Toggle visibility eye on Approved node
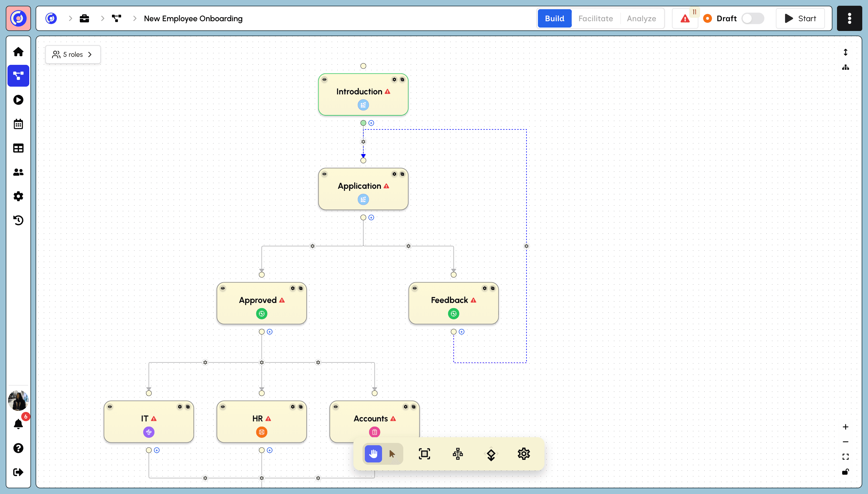The width and height of the screenshot is (868, 494). (223, 288)
